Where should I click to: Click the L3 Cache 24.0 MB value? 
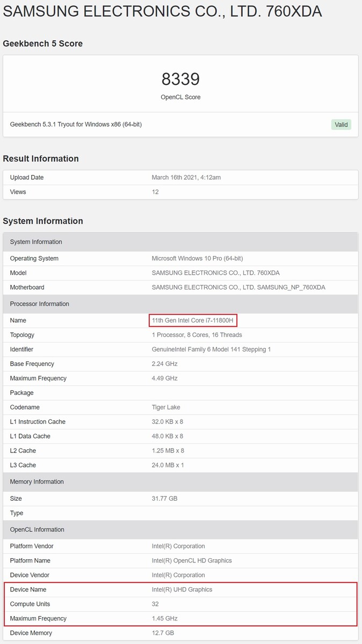pyautogui.click(x=168, y=465)
